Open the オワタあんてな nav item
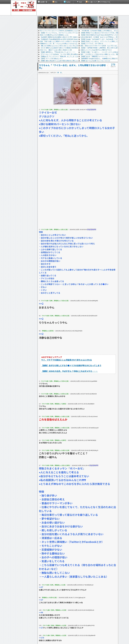Viewport: 129px width, 644px height. [104, 2]
